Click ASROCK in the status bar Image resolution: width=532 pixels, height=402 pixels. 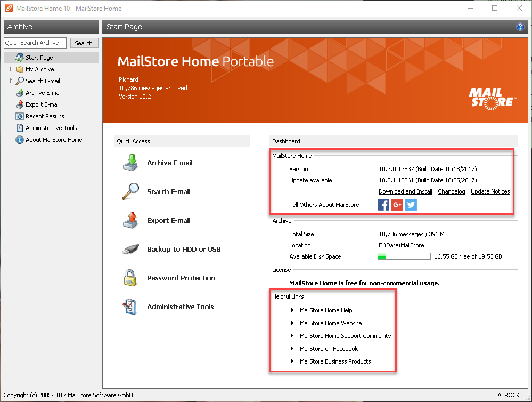(x=508, y=395)
